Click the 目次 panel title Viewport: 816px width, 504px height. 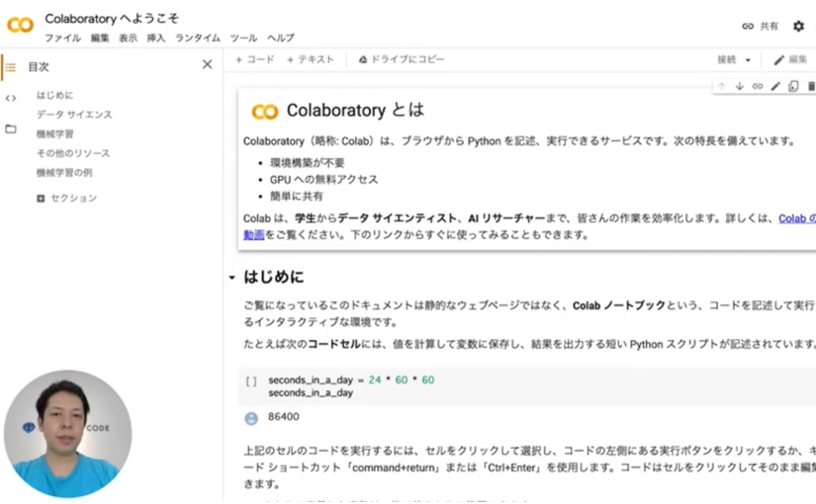coord(39,66)
